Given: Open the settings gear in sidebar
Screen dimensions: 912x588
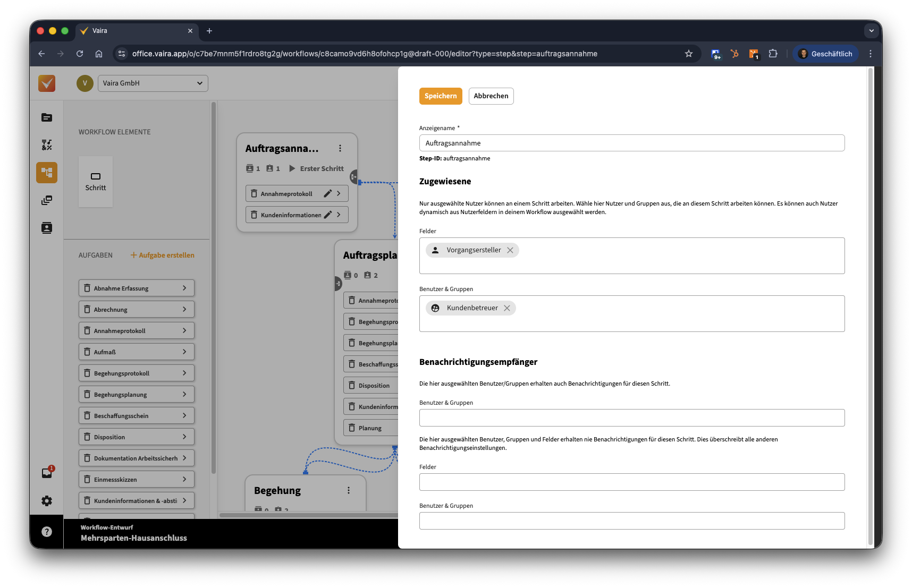Looking at the screenshot, I should 47,501.
